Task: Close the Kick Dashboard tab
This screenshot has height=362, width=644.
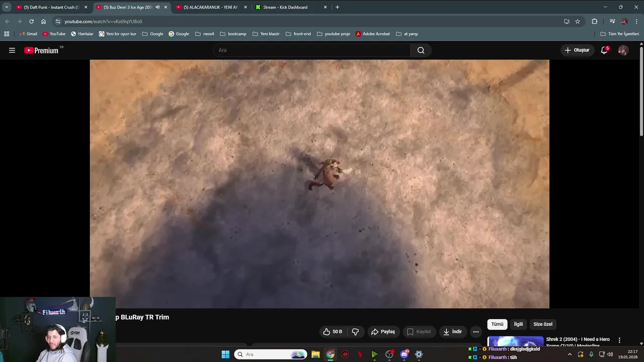Action: click(325, 7)
